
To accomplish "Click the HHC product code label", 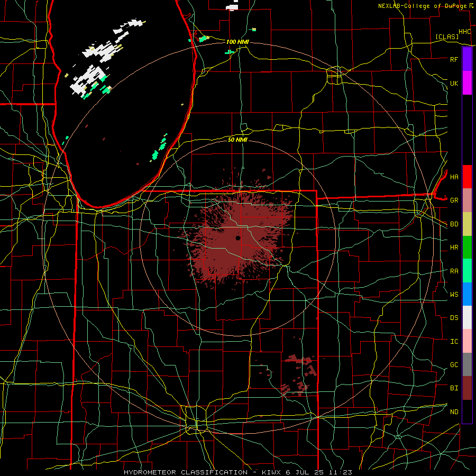I will (x=464, y=32).
